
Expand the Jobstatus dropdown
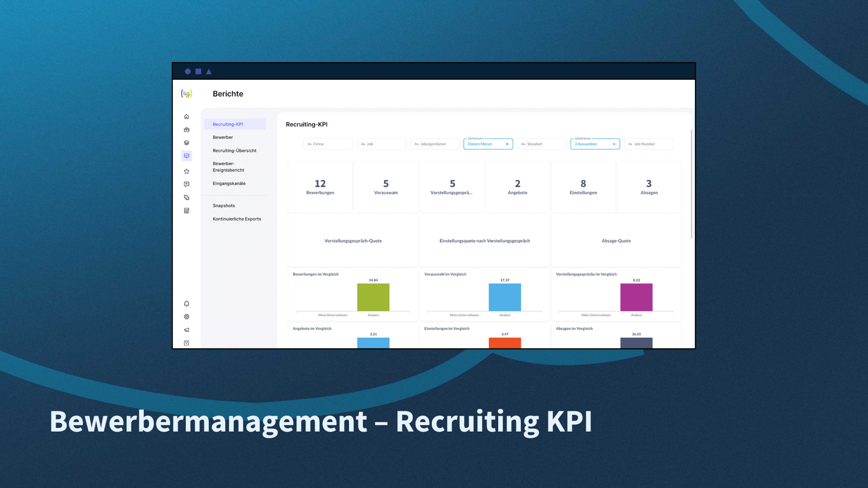click(590, 144)
